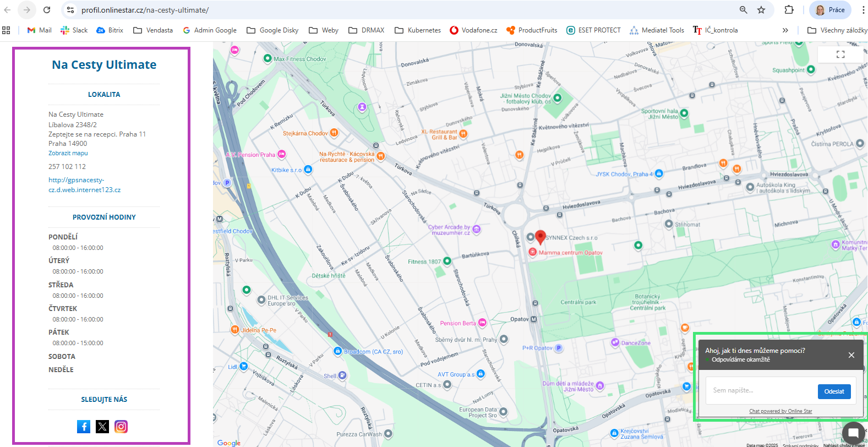Image resolution: width=868 pixels, height=447 pixels.
Task: Open the Mail bookmark
Action: point(39,30)
